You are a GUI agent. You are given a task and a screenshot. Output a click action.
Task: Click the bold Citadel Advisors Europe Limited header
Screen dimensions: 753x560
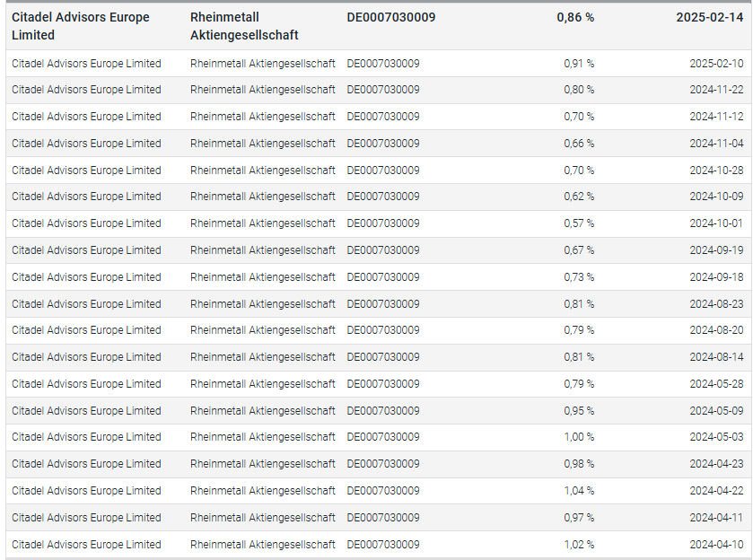(81, 26)
